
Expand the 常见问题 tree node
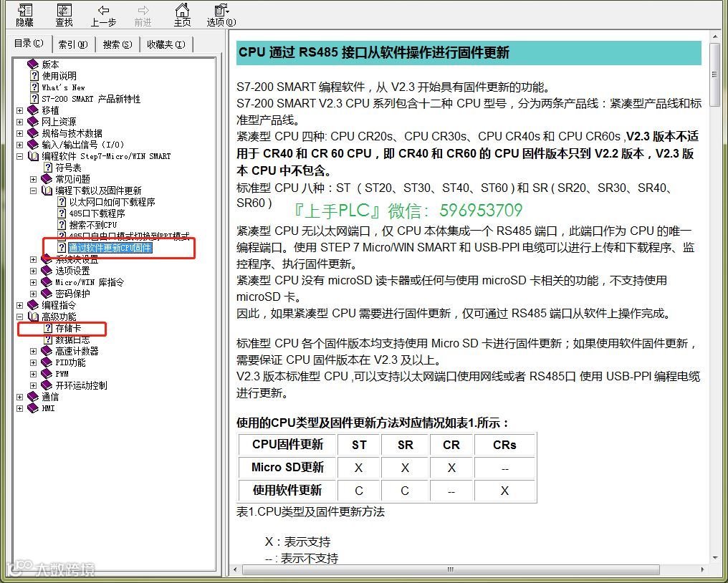34,179
